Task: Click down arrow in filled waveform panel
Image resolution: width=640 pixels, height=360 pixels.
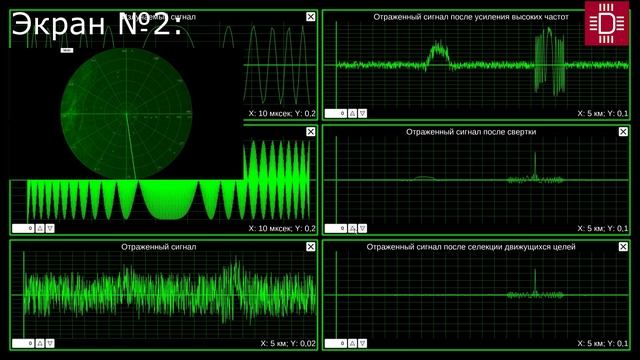Action: point(50,229)
